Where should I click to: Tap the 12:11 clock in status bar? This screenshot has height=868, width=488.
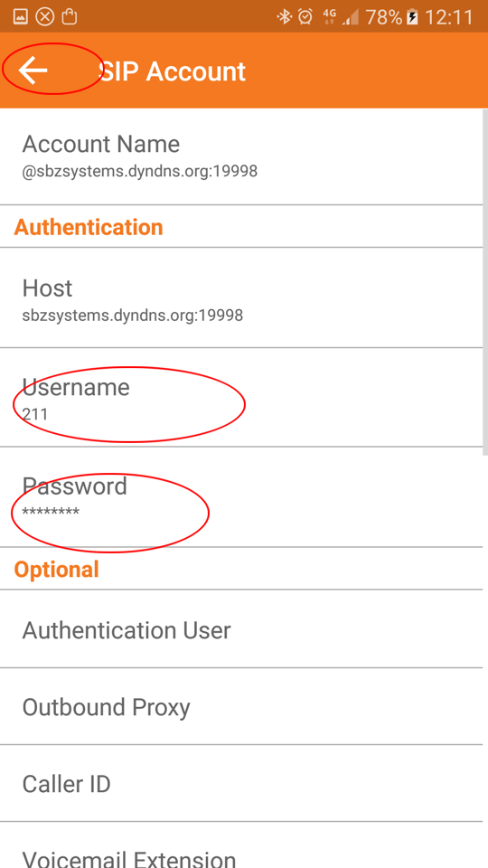click(449, 18)
